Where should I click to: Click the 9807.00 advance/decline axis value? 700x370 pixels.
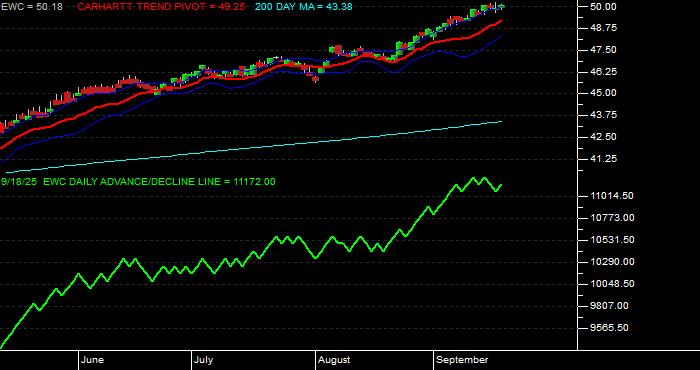coord(609,306)
